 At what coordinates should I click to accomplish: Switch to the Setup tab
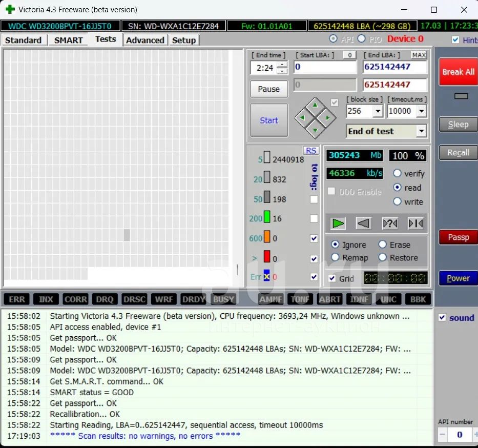(x=184, y=40)
